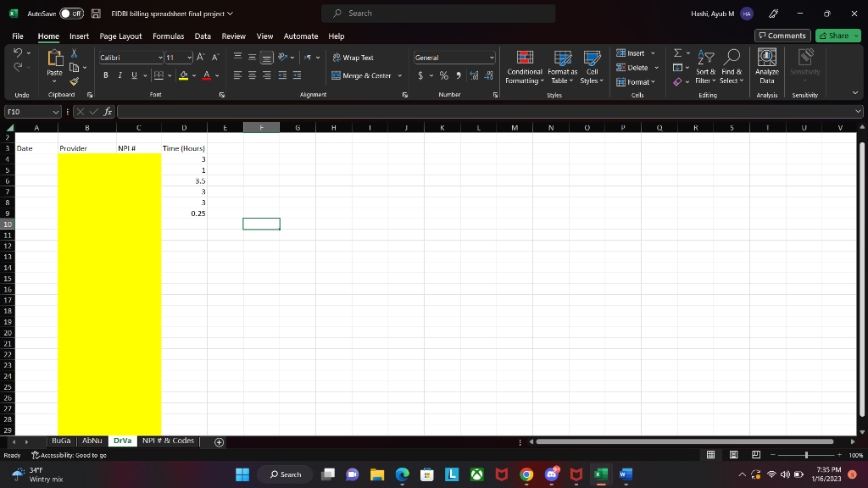Image resolution: width=868 pixels, height=488 pixels.
Task: Open Analyze Data pane
Action: [766, 67]
